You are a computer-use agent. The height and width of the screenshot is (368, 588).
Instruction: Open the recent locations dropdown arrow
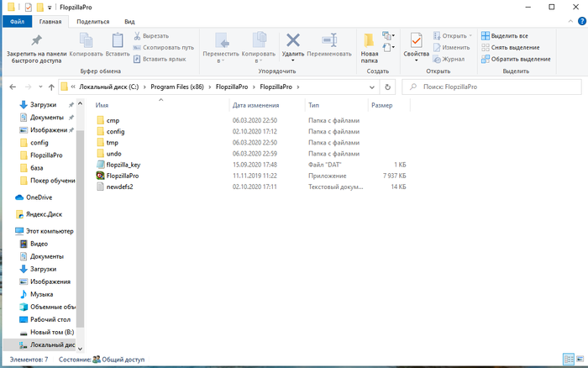(x=40, y=87)
